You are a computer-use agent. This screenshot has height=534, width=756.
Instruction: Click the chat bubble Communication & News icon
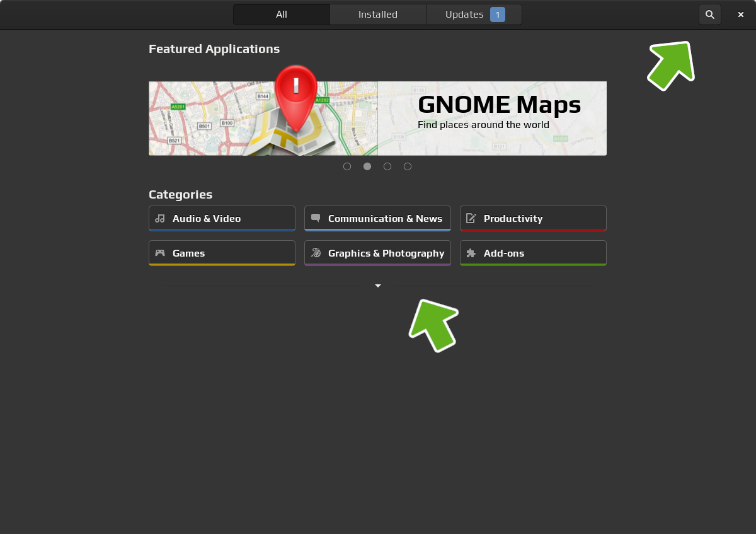[316, 218]
